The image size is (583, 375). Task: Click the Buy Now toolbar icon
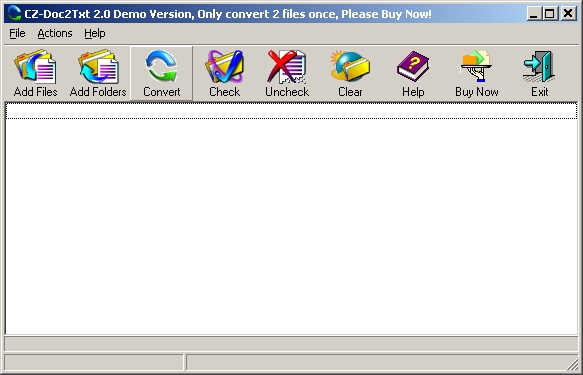point(476,73)
